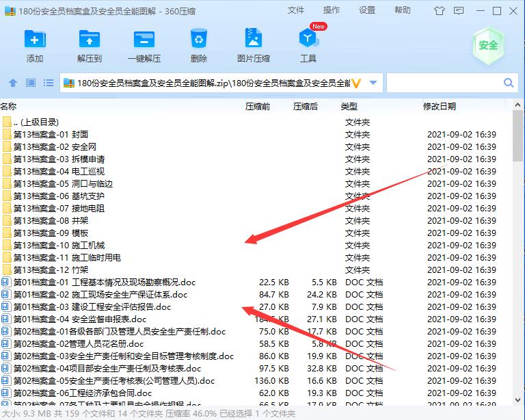
Task: Click the 136.0 KB size cell
Action: (271, 381)
